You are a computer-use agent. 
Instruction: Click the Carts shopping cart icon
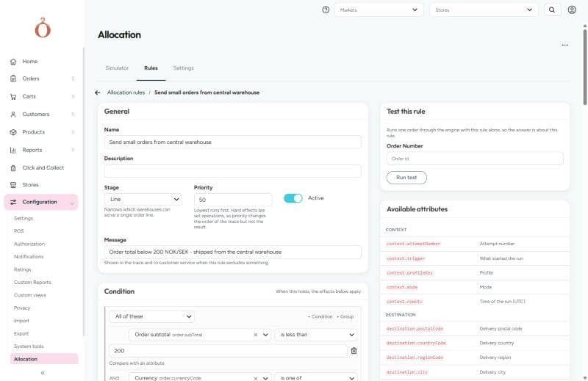pos(13,97)
